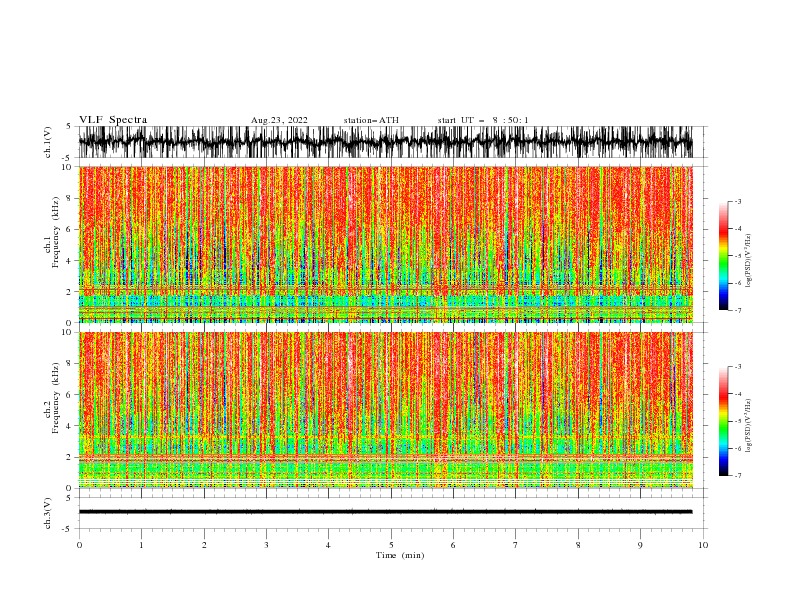The height and width of the screenshot is (612, 792).
Task: Click the 'VLF Spectra' title text
Action: click(x=113, y=120)
